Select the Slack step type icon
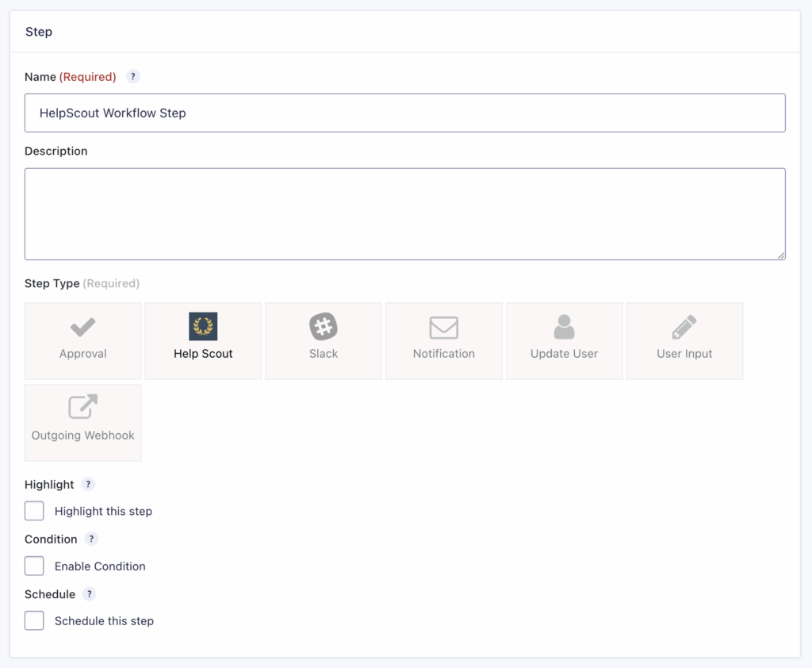Screen dimensions: 812x668 pos(324,340)
